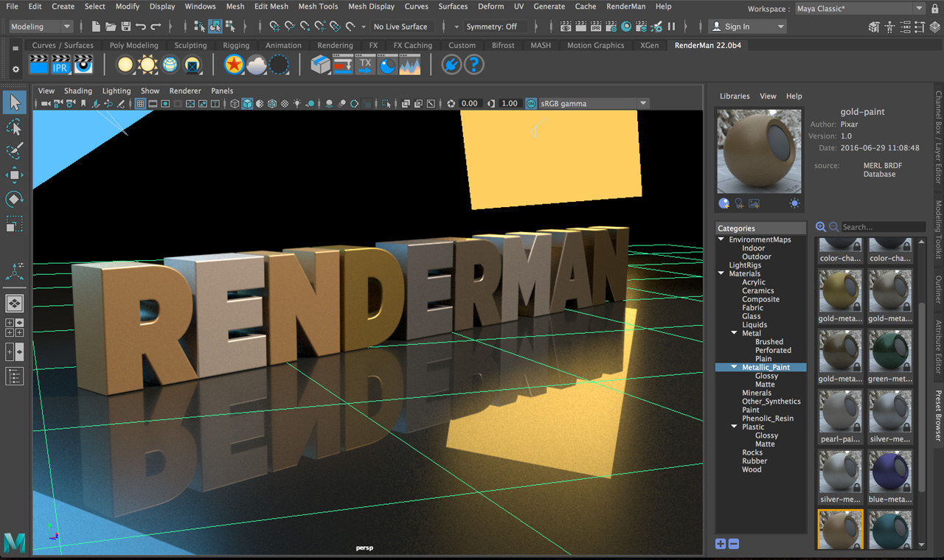The width and height of the screenshot is (944, 560).
Task: Open the RenderMan help question mark icon
Action: [473, 65]
